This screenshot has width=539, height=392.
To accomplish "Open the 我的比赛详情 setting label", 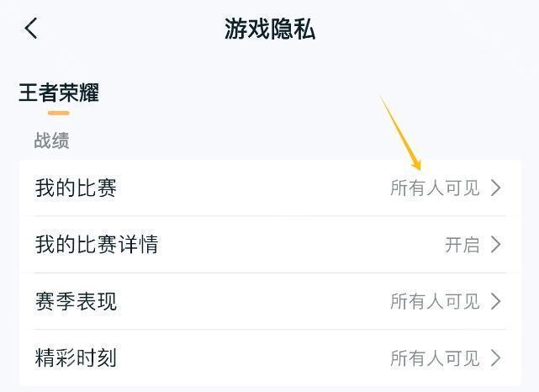I will [97, 245].
